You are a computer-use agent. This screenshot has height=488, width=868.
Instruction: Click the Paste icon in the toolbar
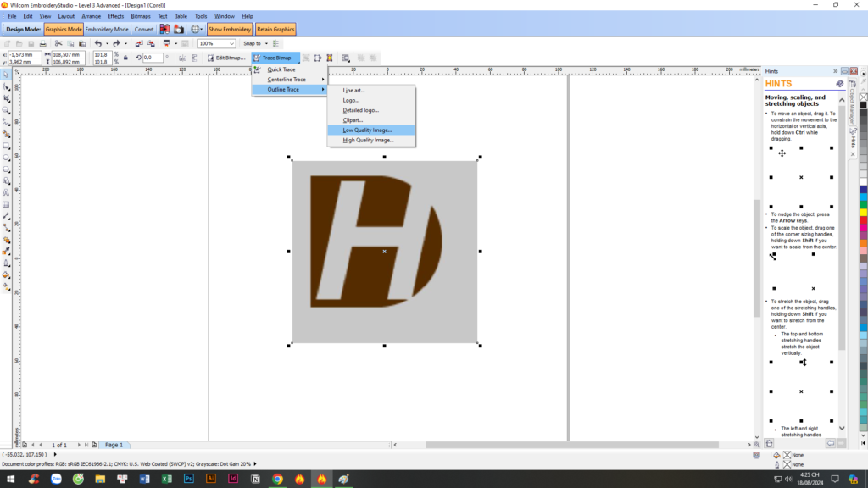click(82, 43)
